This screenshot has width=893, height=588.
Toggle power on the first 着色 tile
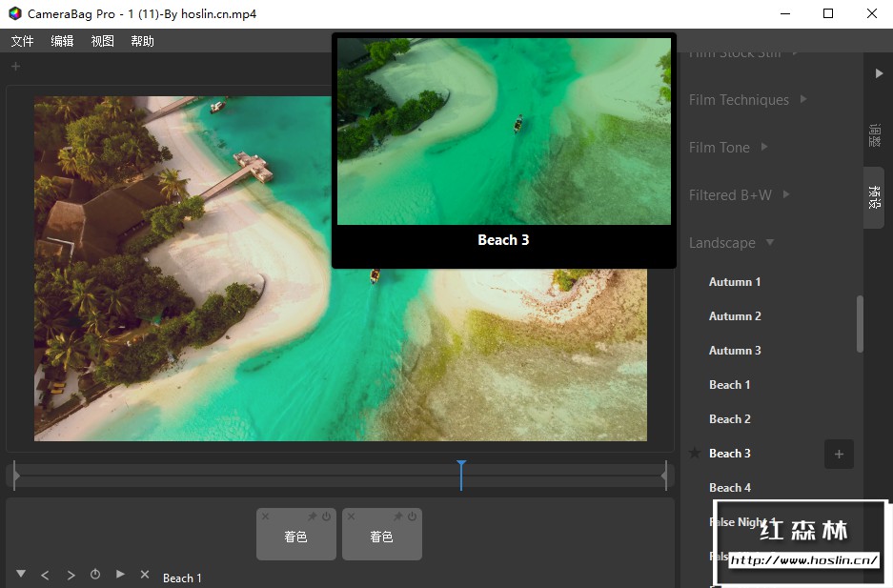tap(327, 517)
